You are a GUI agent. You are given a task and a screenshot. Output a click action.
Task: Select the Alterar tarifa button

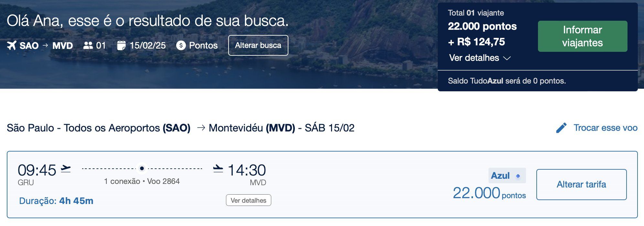[581, 185]
